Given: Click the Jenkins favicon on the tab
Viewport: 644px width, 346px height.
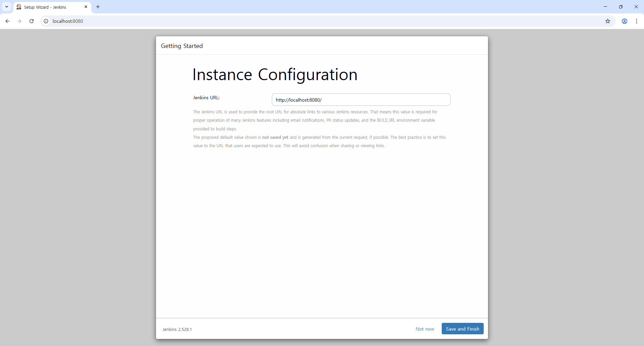Looking at the screenshot, I should coord(19,7).
